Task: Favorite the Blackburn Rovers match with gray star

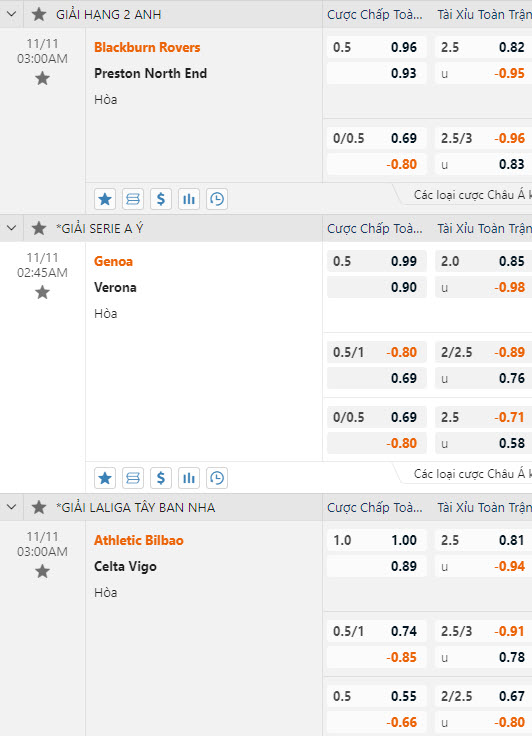Action: [42, 78]
